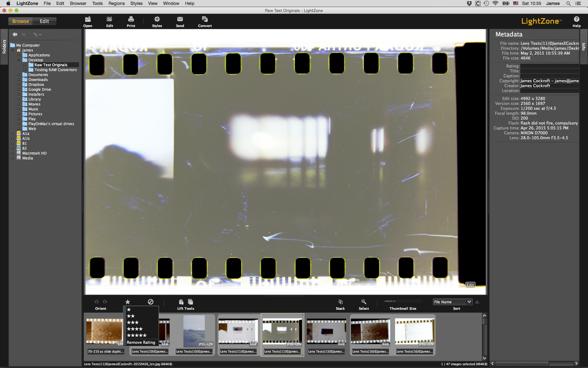Select the Lens Tests|13 thumbnail
The width and height of the screenshot is (588, 368).
pyautogui.click(x=326, y=331)
